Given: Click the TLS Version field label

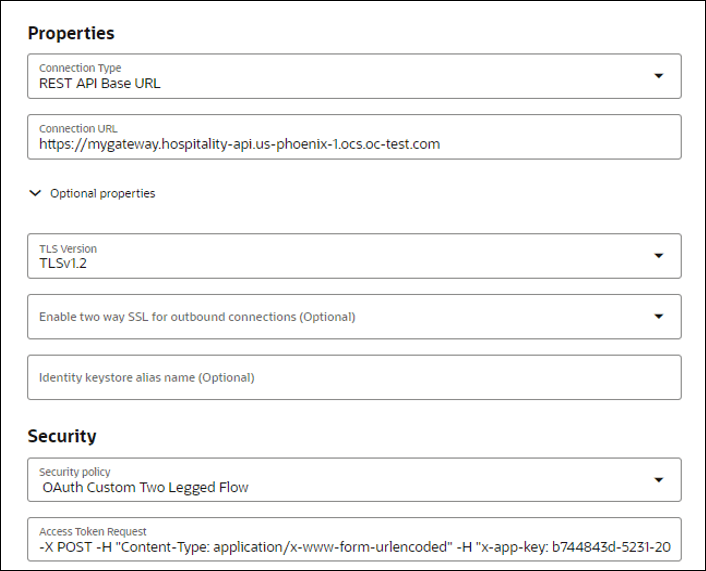Looking at the screenshot, I should click(68, 249).
